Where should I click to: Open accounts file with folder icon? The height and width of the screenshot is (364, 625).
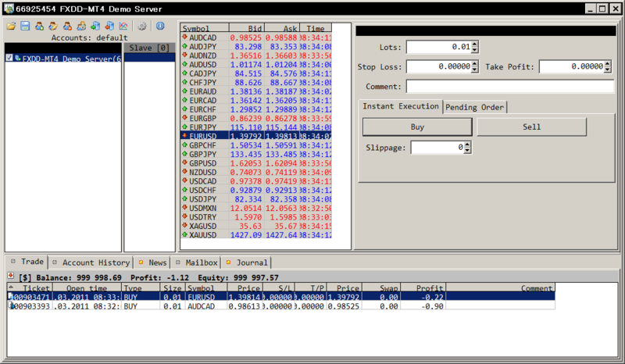point(11,27)
